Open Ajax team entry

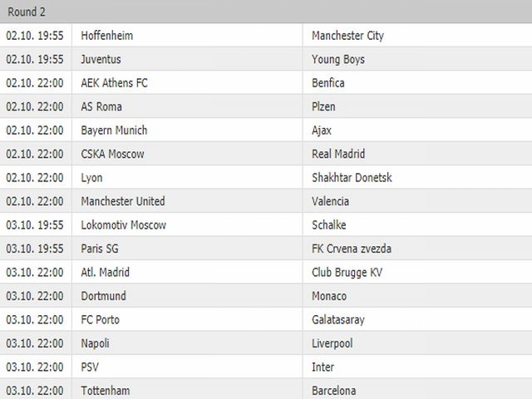(322, 131)
